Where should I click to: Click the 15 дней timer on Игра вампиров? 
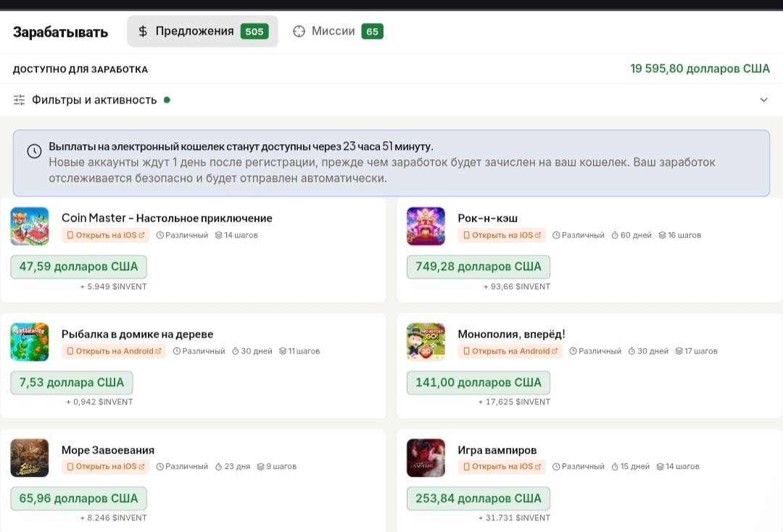[x=631, y=467]
